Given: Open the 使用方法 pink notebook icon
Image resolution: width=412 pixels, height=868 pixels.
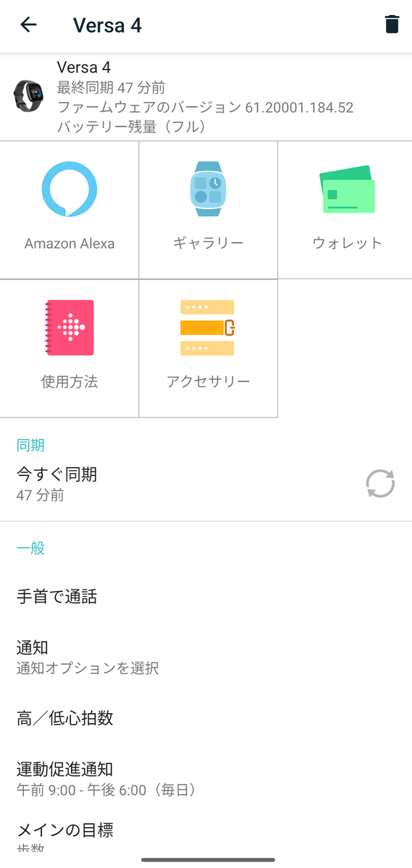Looking at the screenshot, I should click(70, 328).
